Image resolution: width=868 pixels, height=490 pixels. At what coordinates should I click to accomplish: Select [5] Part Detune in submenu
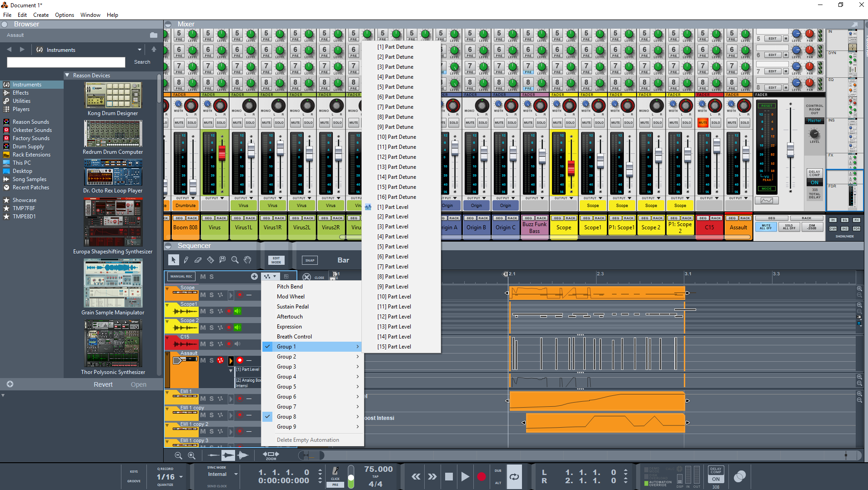coord(396,87)
